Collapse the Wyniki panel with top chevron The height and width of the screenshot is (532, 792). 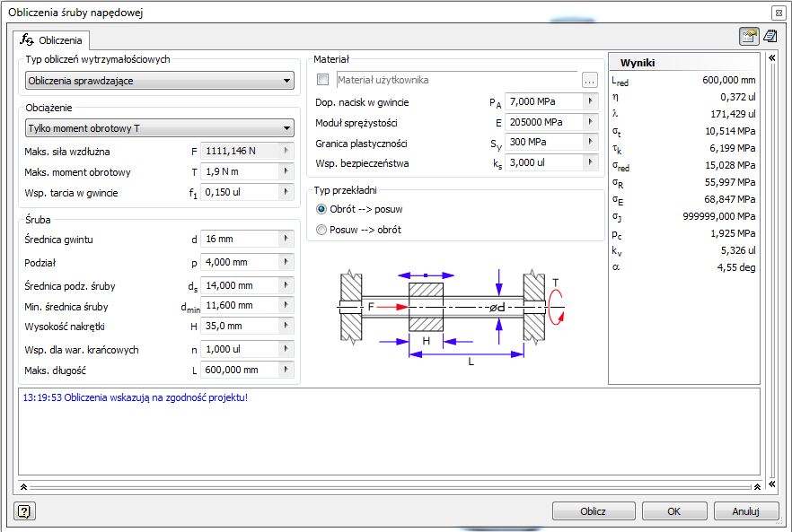tap(772, 58)
